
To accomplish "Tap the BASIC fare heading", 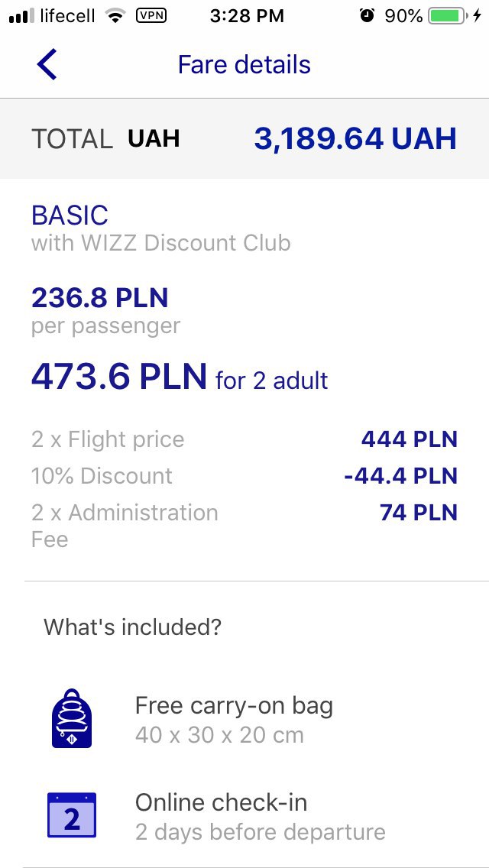I will (x=70, y=215).
